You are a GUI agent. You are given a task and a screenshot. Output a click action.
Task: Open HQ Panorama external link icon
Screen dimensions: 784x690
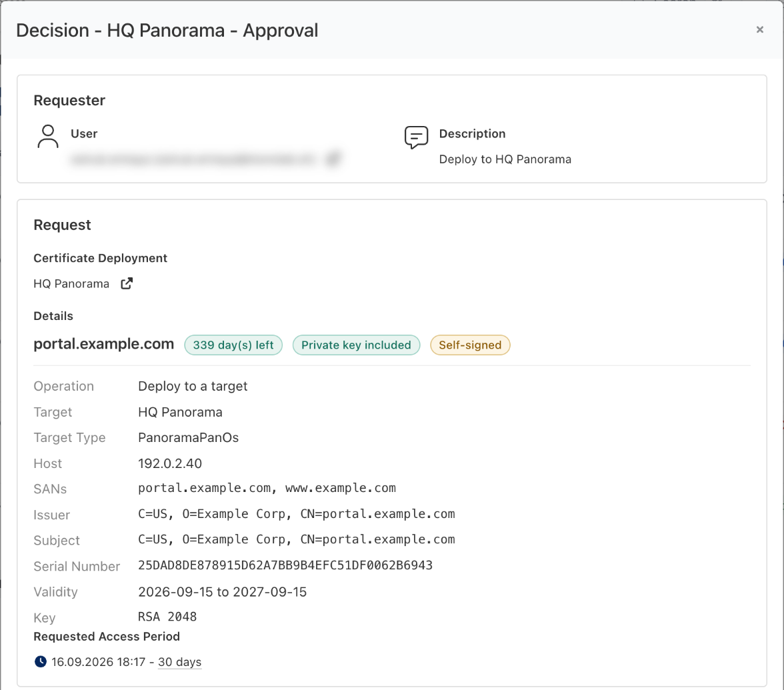coord(127,283)
